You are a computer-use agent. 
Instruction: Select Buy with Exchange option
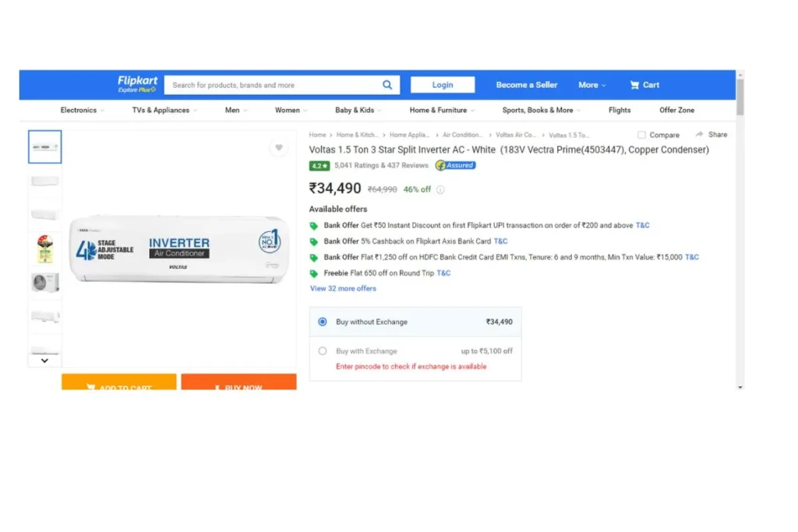coord(323,351)
